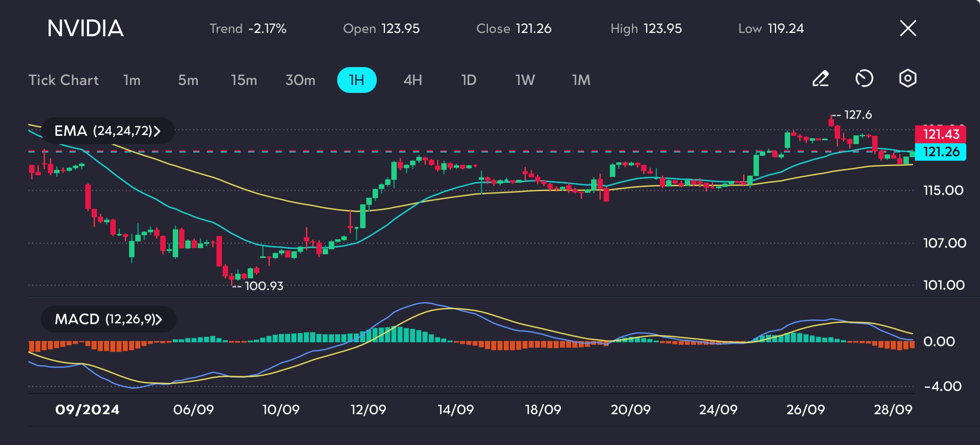Click the chart refresh/reset clock icon
The image size is (980, 445).
[x=864, y=79]
